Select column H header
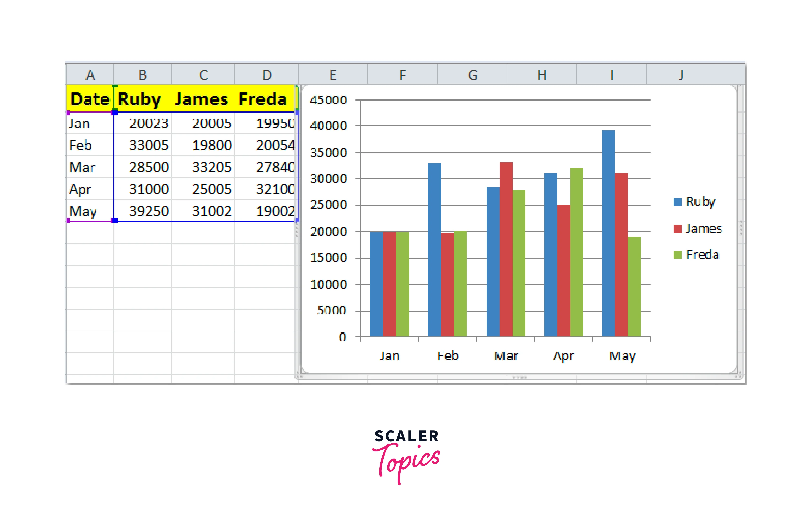 point(542,74)
